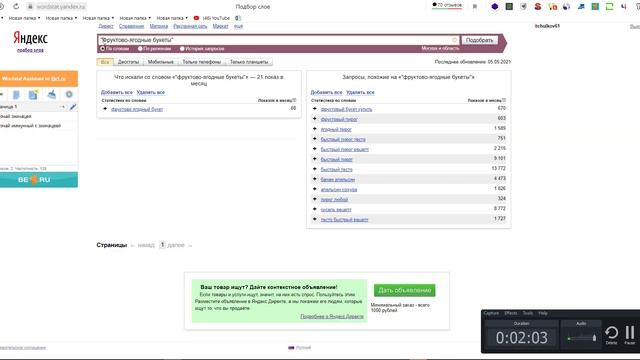Viewport: 640px width, 360px height.
Task: Click plus icon beside query with 1 727 impressions
Action: [x=315, y=219]
